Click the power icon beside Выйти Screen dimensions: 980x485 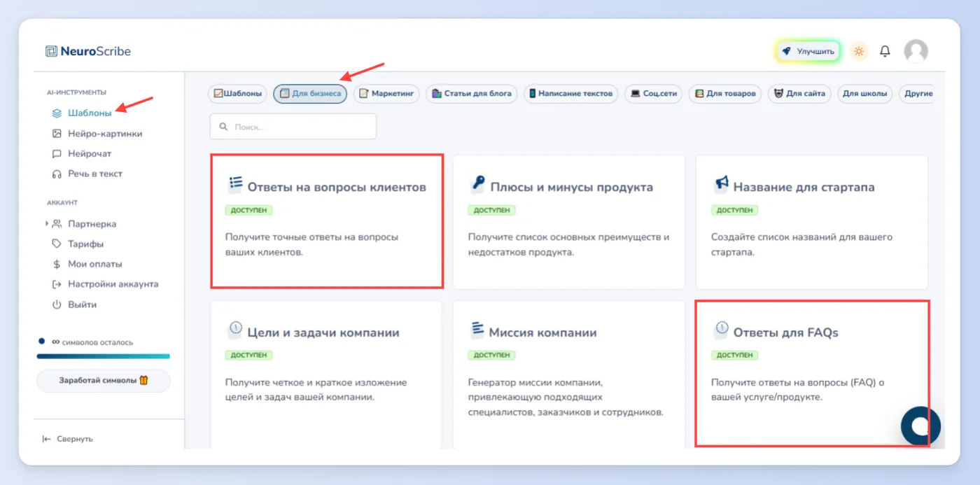click(57, 304)
